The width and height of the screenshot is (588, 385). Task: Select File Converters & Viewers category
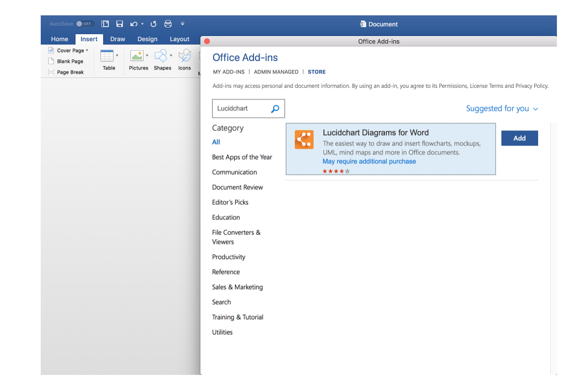point(236,237)
